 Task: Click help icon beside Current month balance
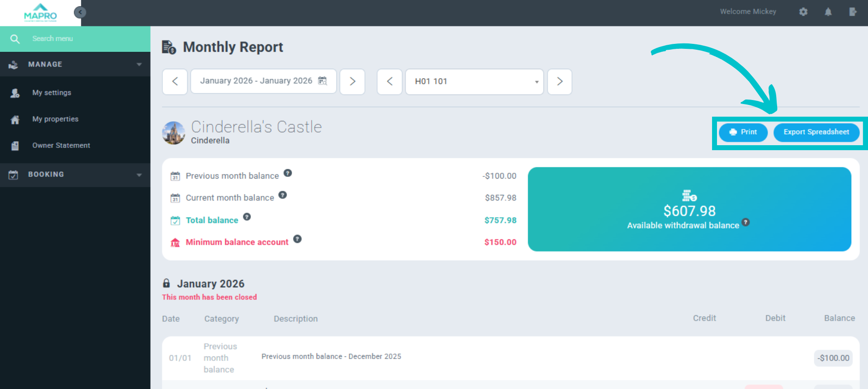tap(283, 195)
